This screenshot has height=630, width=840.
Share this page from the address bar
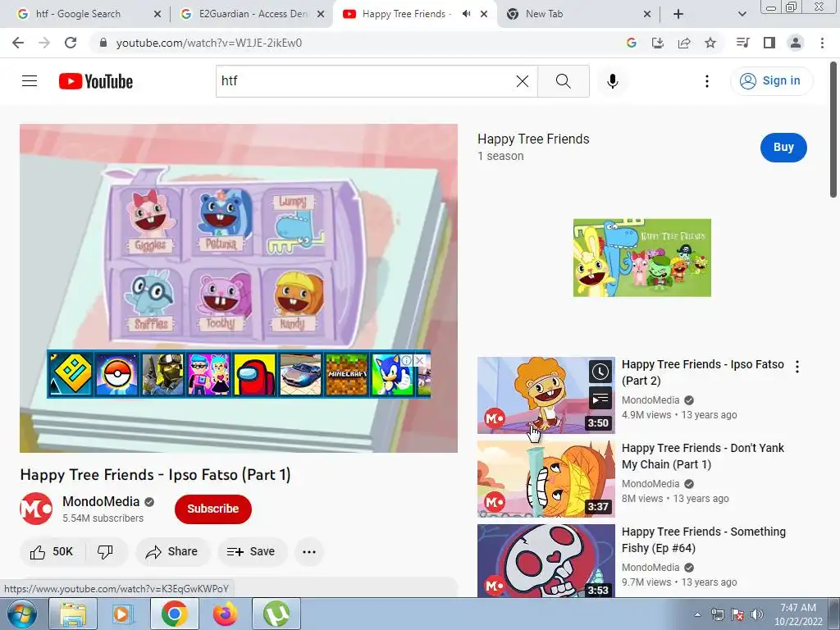(x=684, y=43)
